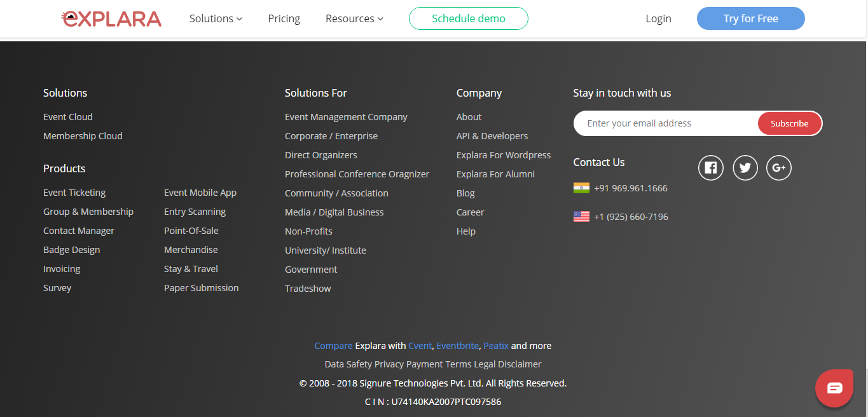Screen dimensions: 868x417
Task: Click the Peatix comparison link
Action: [496, 346]
